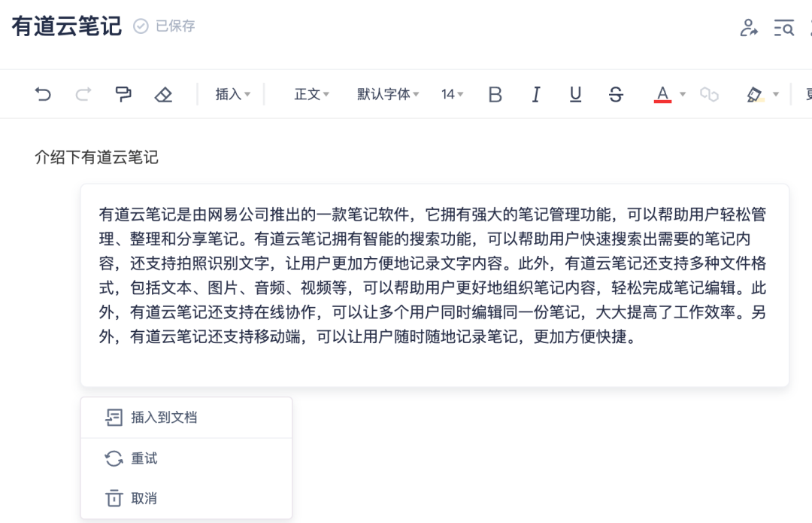Expand the font color arrow
This screenshot has width=812, height=523.
[683, 94]
